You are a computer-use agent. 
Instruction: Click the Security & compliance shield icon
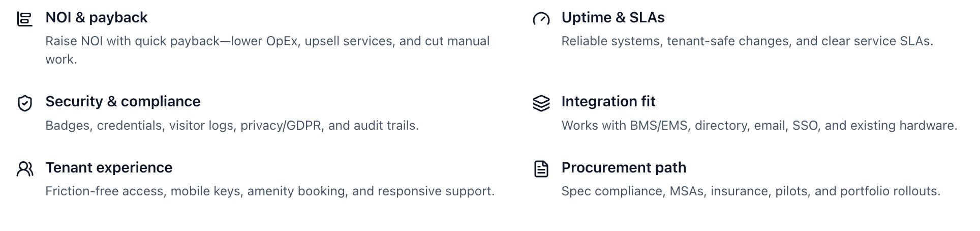point(25,103)
